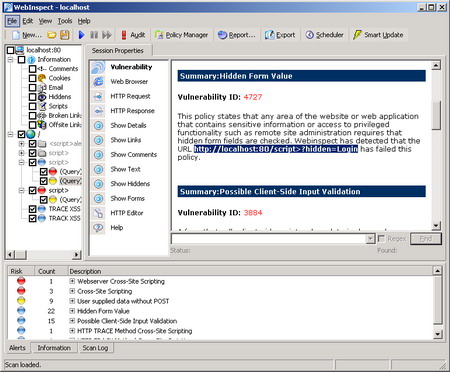Switch to the Information bottom tab
The width and height of the screenshot is (450, 372).
(54, 348)
